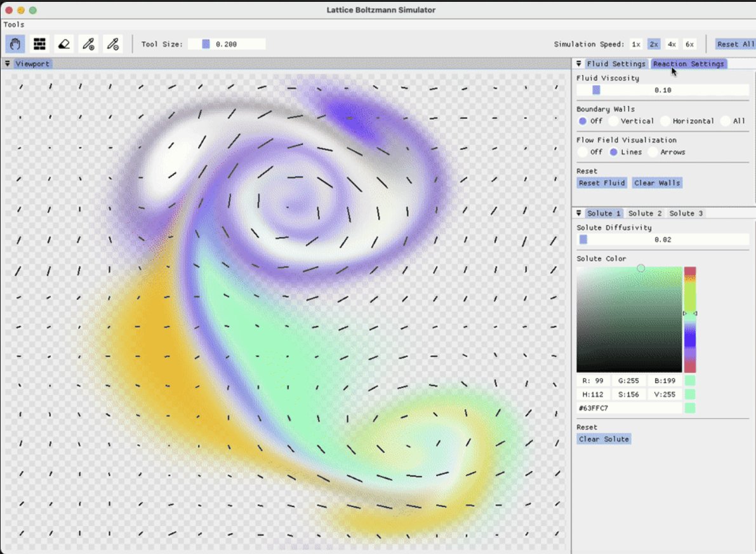Click the Tool Size slider handle

click(206, 44)
